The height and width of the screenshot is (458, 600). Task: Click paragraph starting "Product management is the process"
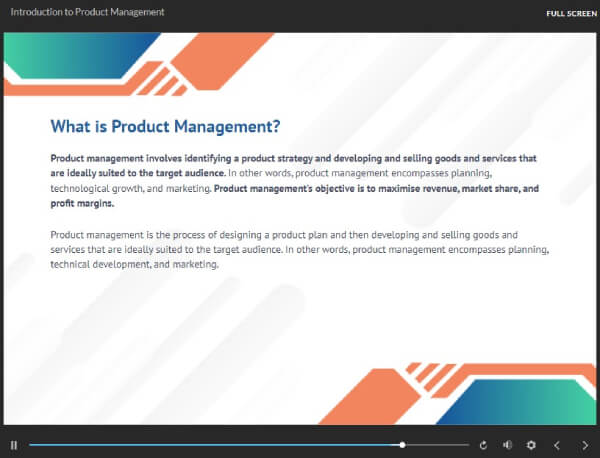pos(300,249)
